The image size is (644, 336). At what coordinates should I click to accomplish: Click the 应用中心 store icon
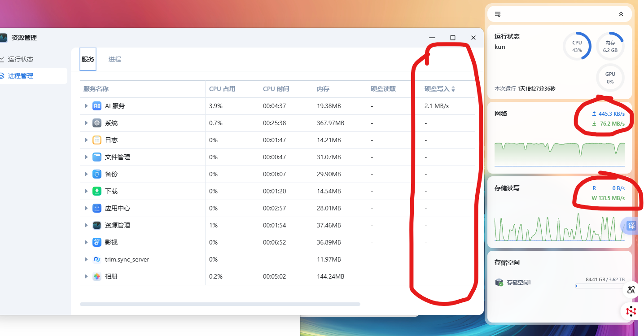click(97, 208)
